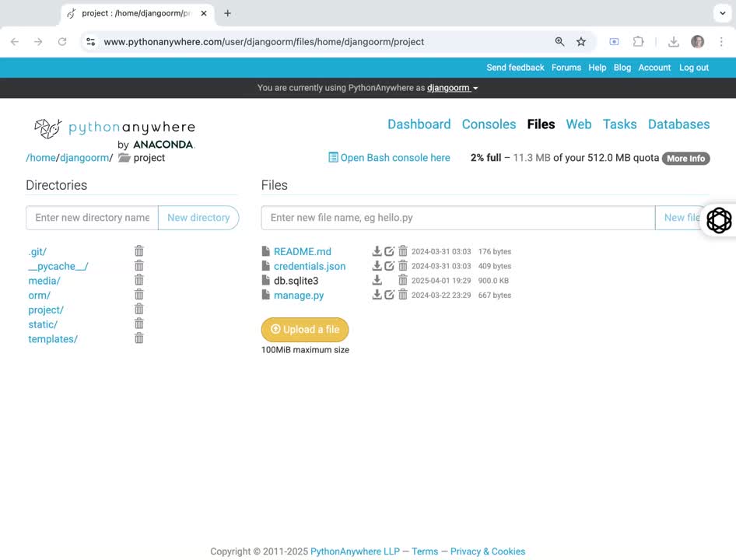Navigate to /home breadcrumb link

point(40,158)
